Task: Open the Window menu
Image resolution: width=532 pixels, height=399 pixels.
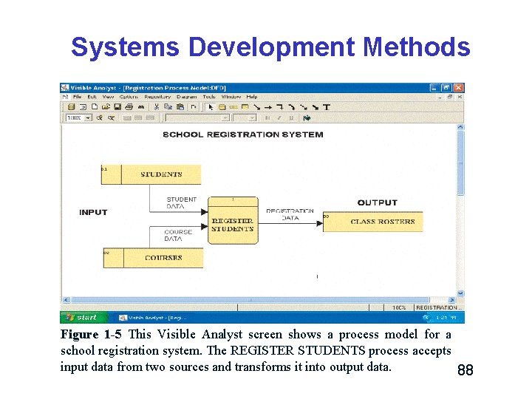Action: point(231,97)
